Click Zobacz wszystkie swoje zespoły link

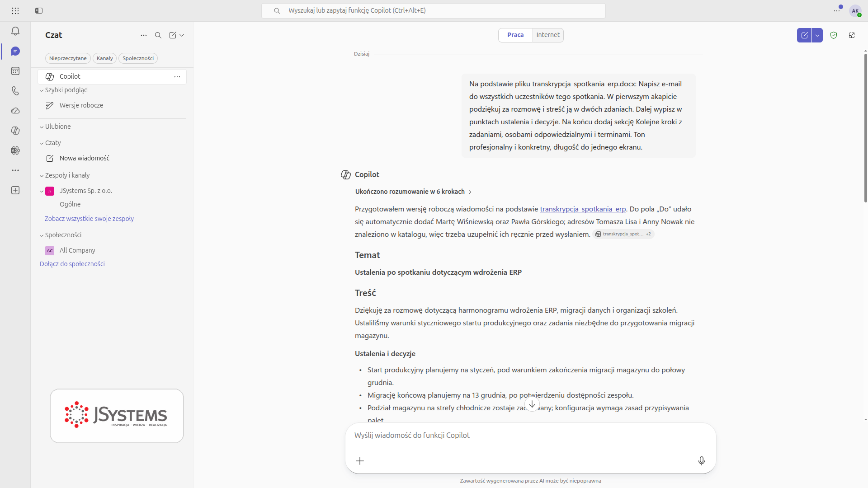89,219
